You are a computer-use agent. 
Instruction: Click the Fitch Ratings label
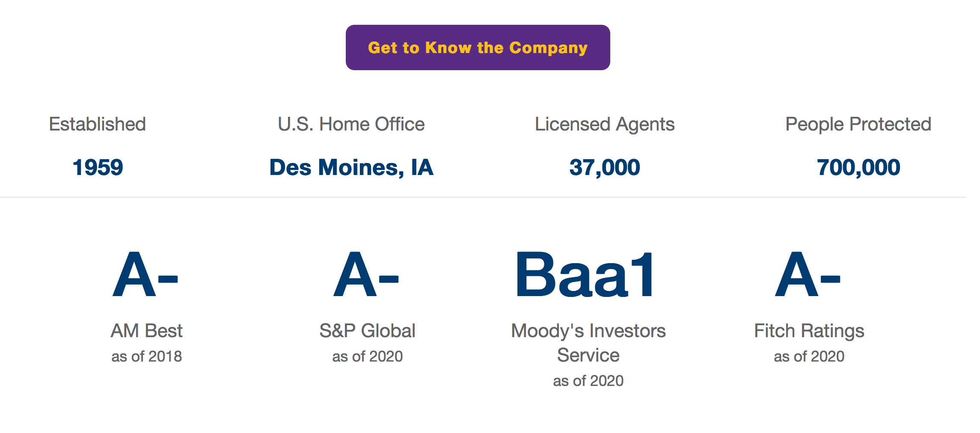(809, 331)
